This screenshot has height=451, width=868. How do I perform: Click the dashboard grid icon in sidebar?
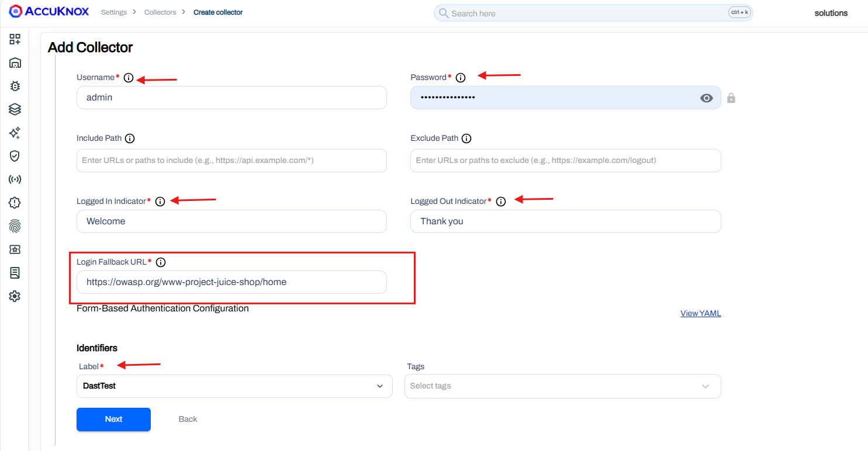pyautogui.click(x=15, y=39)
